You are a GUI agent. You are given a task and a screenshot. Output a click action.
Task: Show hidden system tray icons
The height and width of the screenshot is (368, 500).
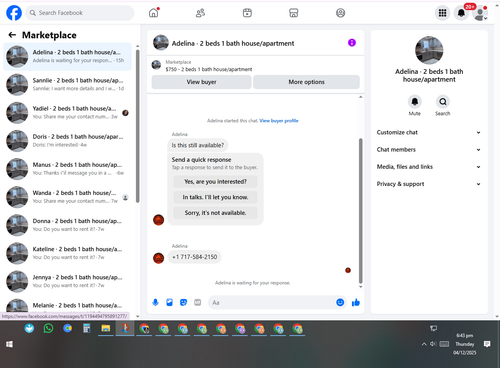pyautogui.click(x=424, y=344)
